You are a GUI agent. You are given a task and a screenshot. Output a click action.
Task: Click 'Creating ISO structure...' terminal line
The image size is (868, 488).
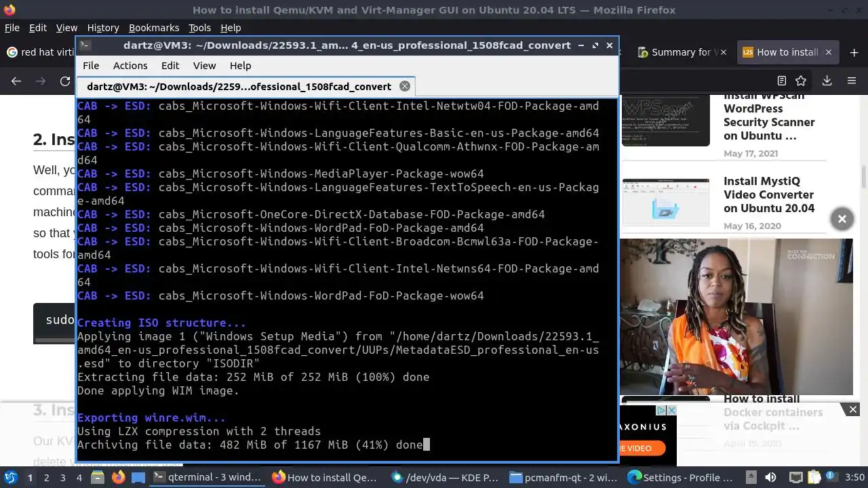[x=161, y=323]
